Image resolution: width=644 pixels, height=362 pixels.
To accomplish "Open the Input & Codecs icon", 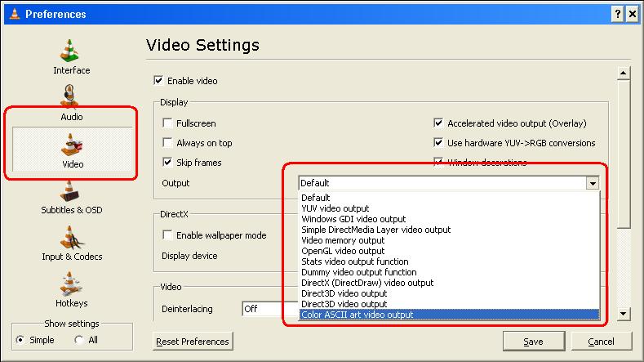I will tap(71, 238).
